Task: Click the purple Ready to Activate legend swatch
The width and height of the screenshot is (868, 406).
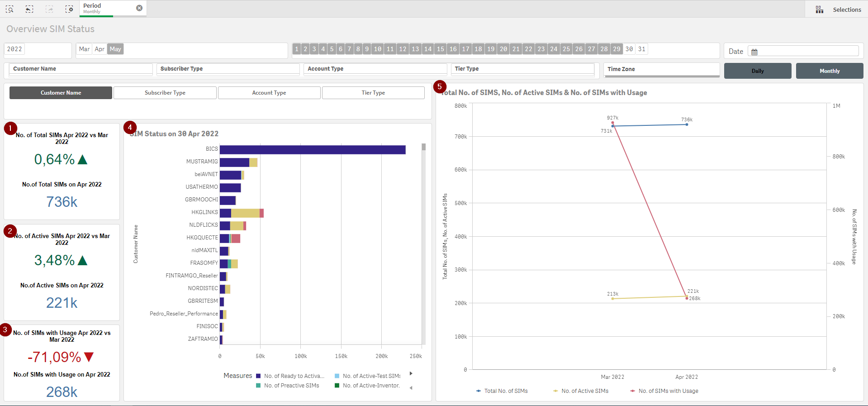Action: [258, 376]
